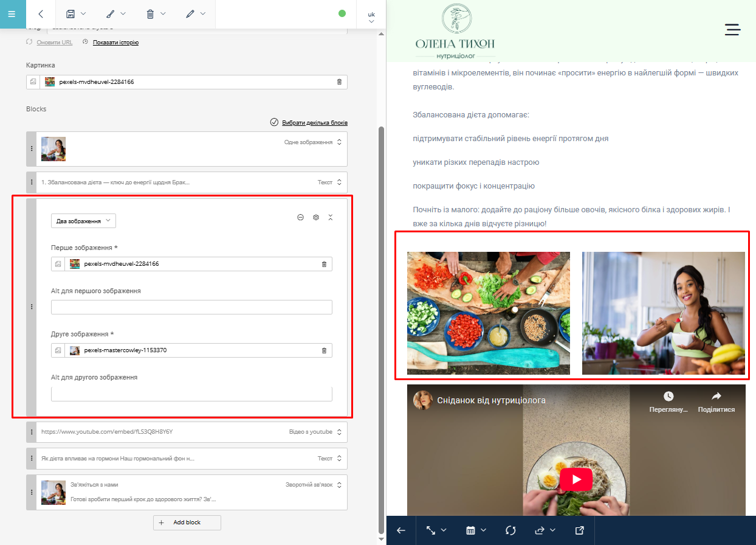Click the back arrow in top toolbar

[41, 14]
